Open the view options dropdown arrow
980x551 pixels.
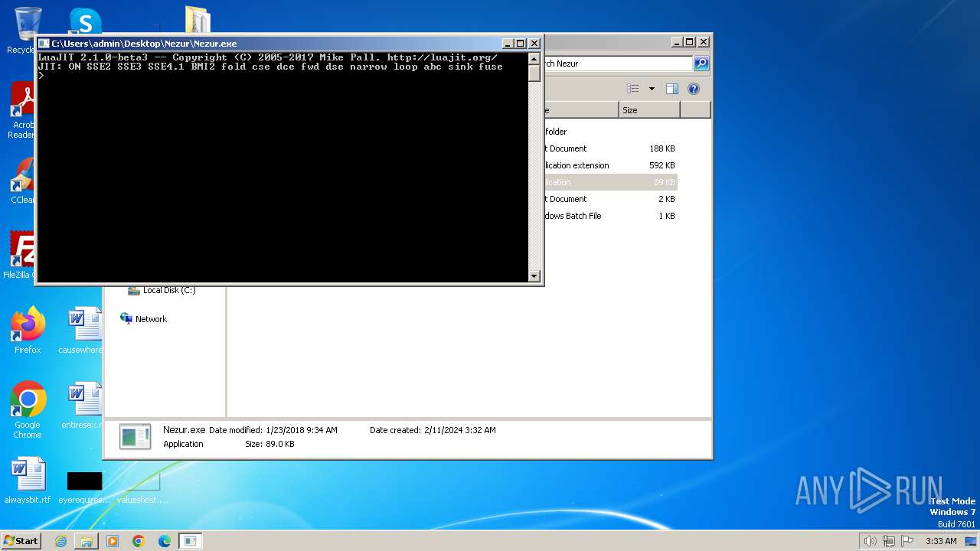click(x=652, y=89)
